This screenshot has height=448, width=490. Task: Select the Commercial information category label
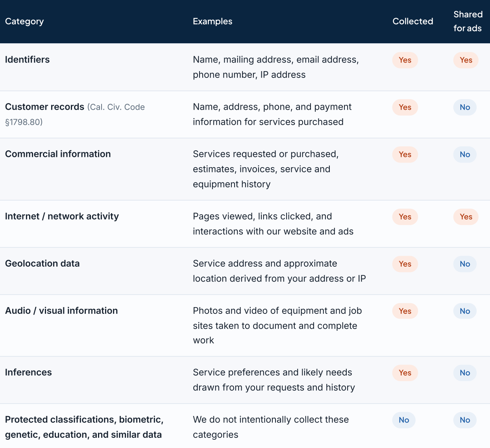(x=58, y=154)
